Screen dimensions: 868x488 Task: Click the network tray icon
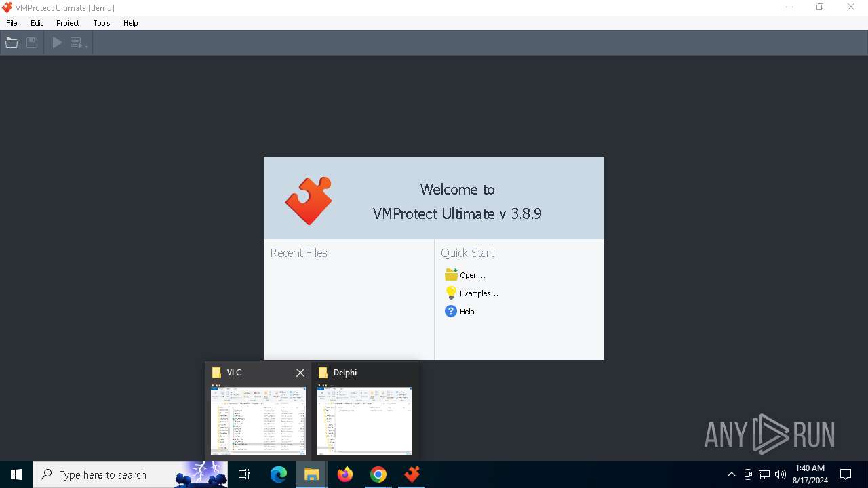pos(764,474)
